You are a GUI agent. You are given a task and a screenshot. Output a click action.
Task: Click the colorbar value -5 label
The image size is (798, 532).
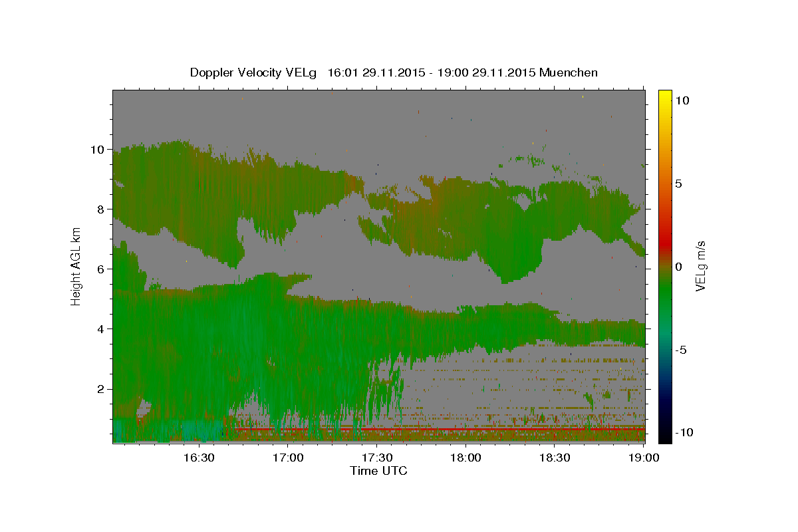[x=682, y=350]
